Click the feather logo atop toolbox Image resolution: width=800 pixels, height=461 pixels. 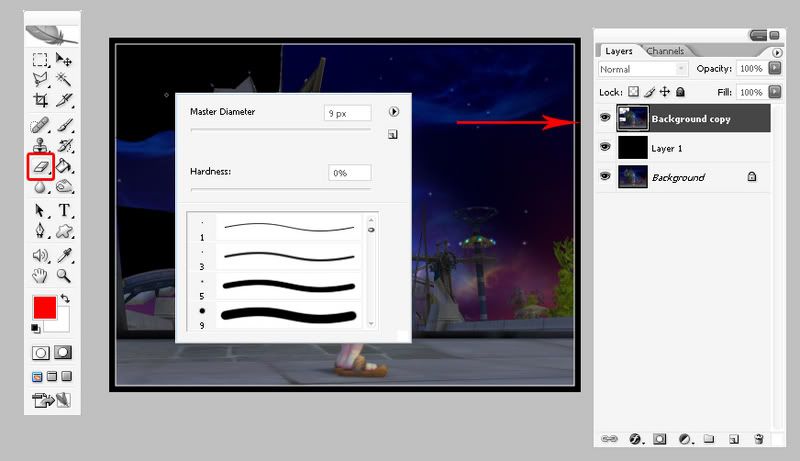52,35
